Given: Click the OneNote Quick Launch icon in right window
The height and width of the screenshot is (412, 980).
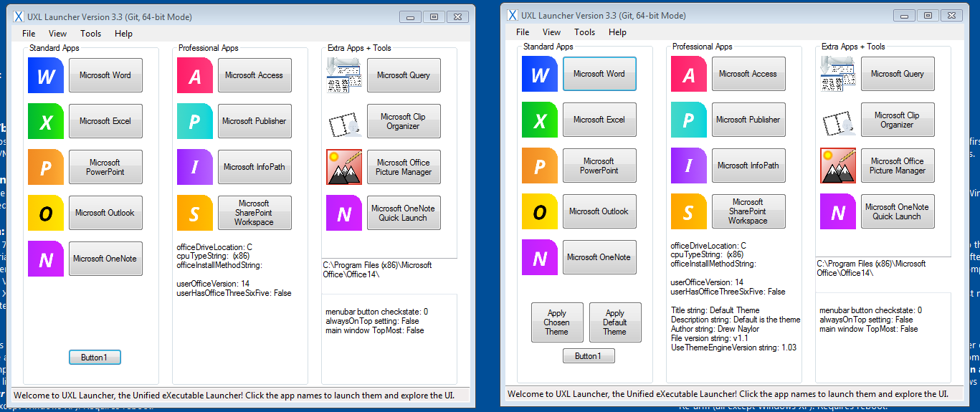Looking at the screenshot, I should pos(838,211).
